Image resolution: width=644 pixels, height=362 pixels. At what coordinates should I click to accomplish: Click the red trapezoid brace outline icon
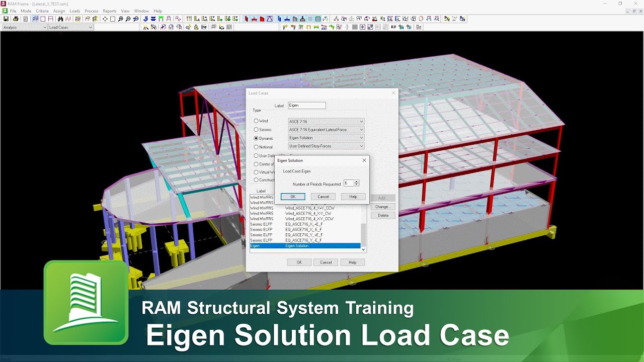270,19
